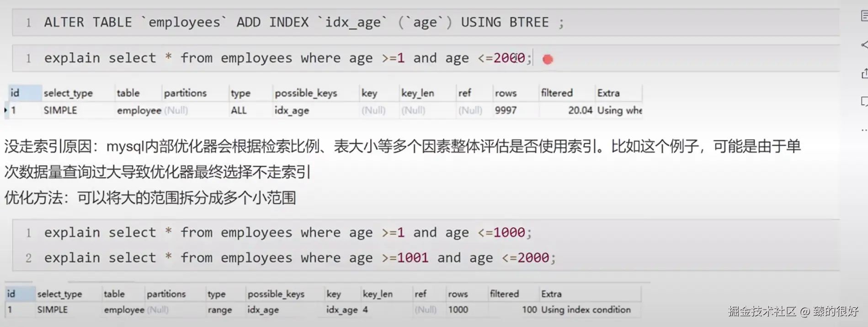868x327 pixels.
Task: Click the explain query ending with age <=2000 in the single-line block
Action: pos(288,58)
